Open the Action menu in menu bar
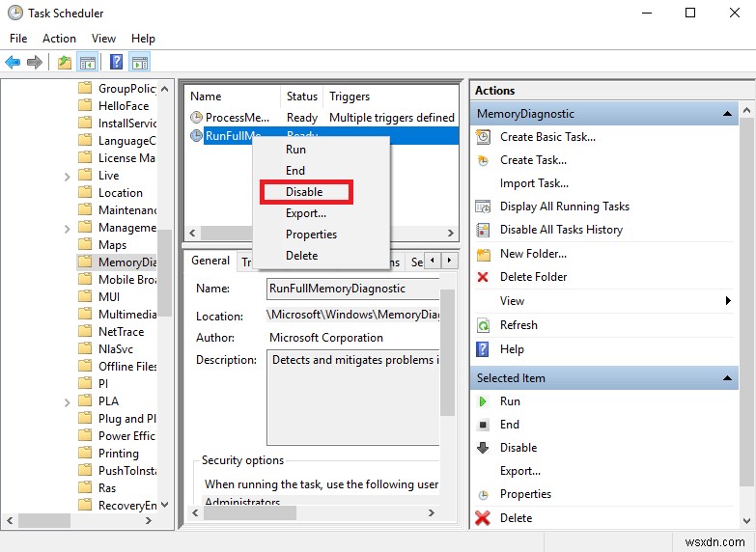Image resolution: width=756 pixels, height=552 pixels. (x=59, y=39)
